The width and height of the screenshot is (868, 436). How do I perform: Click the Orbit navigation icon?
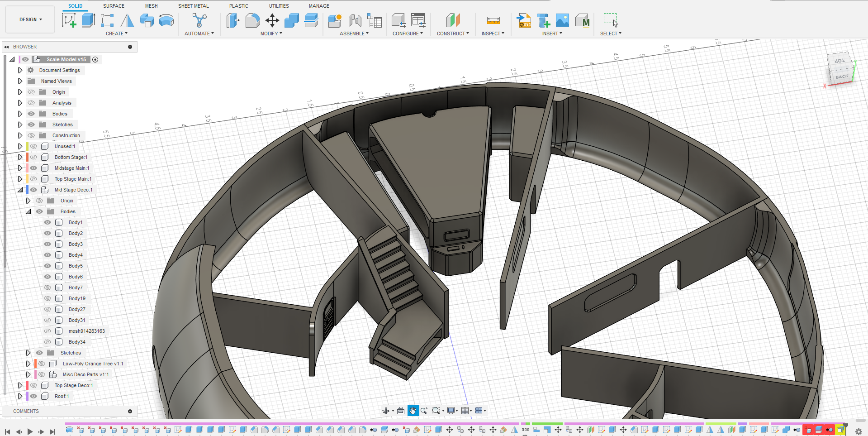(x=385, y=411)
